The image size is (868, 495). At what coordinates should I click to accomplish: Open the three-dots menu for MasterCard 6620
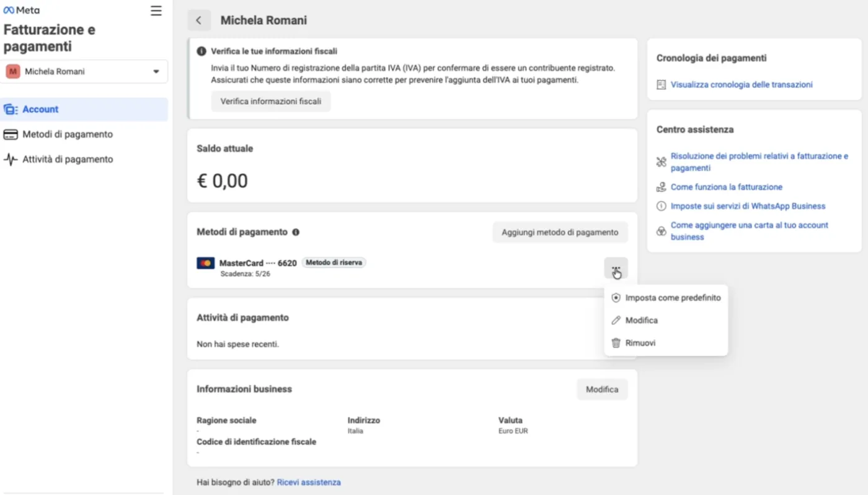pyautogui.click(x=616, y=269)
